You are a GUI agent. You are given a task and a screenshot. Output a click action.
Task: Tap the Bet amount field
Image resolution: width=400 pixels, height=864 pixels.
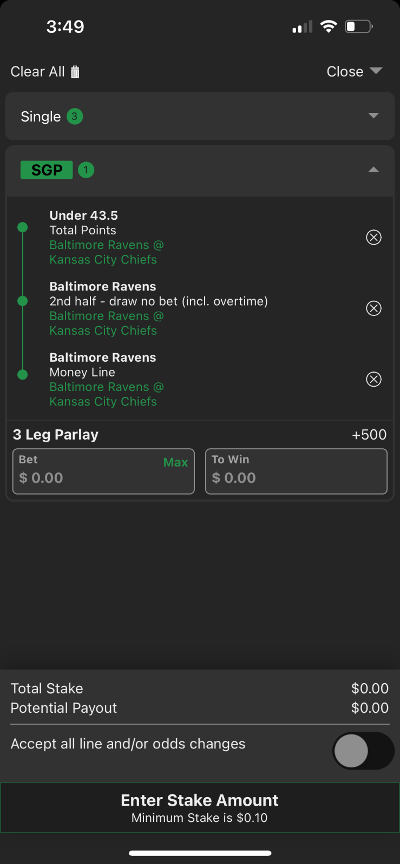click(x=104, y=471)
